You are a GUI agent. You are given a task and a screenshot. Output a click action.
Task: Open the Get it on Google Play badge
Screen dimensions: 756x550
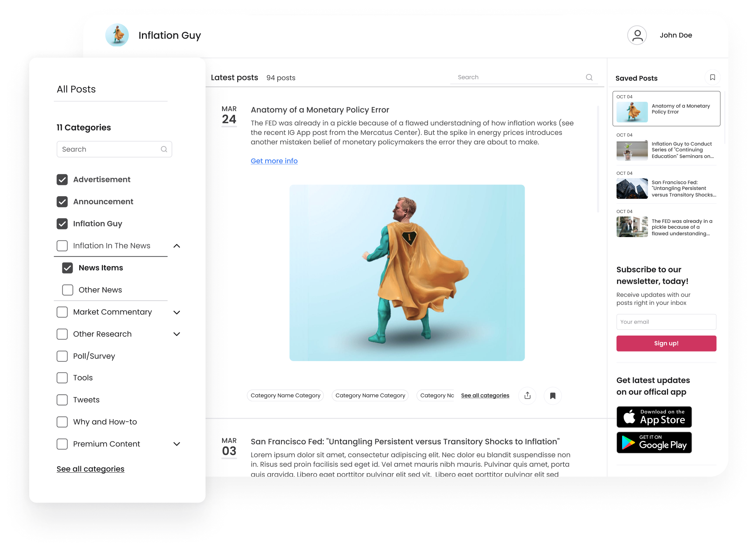pyautogui.click(x=654, y=442)
